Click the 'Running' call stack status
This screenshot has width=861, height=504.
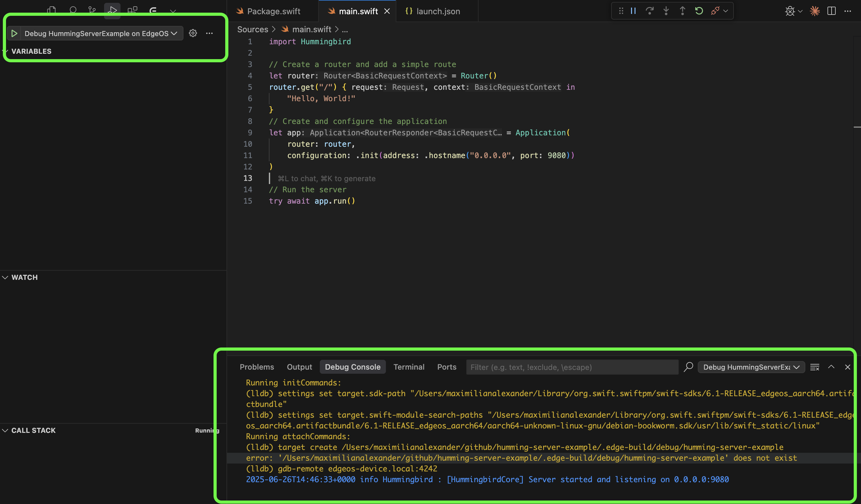click(x=207, y=430)
